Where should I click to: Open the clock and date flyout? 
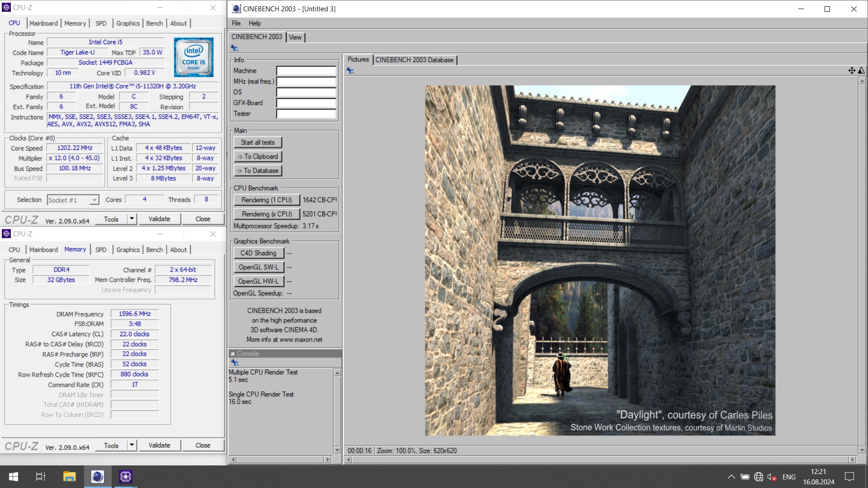819,477
